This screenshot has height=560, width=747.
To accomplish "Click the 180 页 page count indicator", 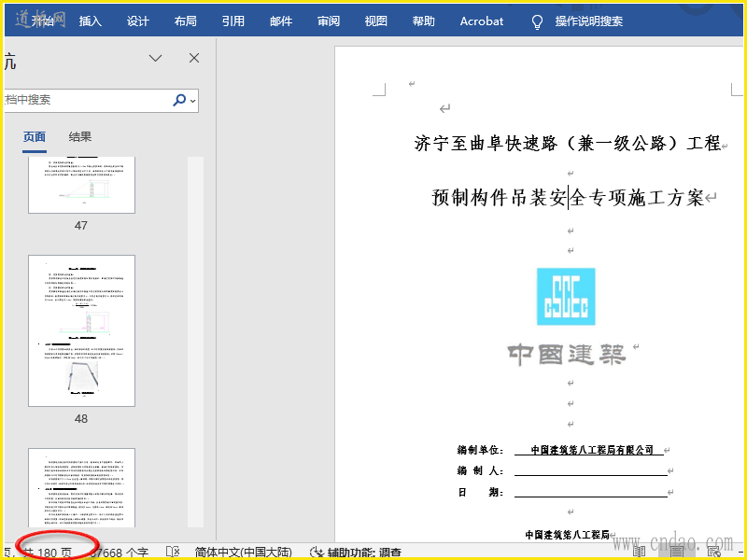I will tap(48, 553).
